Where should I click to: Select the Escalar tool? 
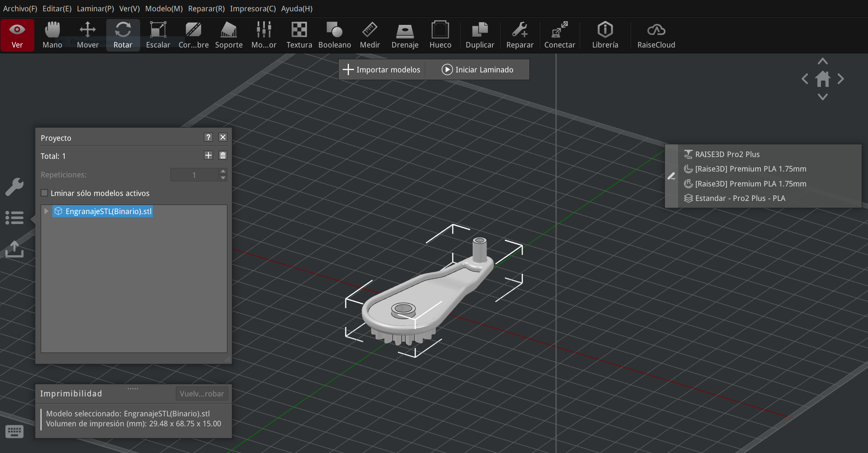click(x=158, y=35)
